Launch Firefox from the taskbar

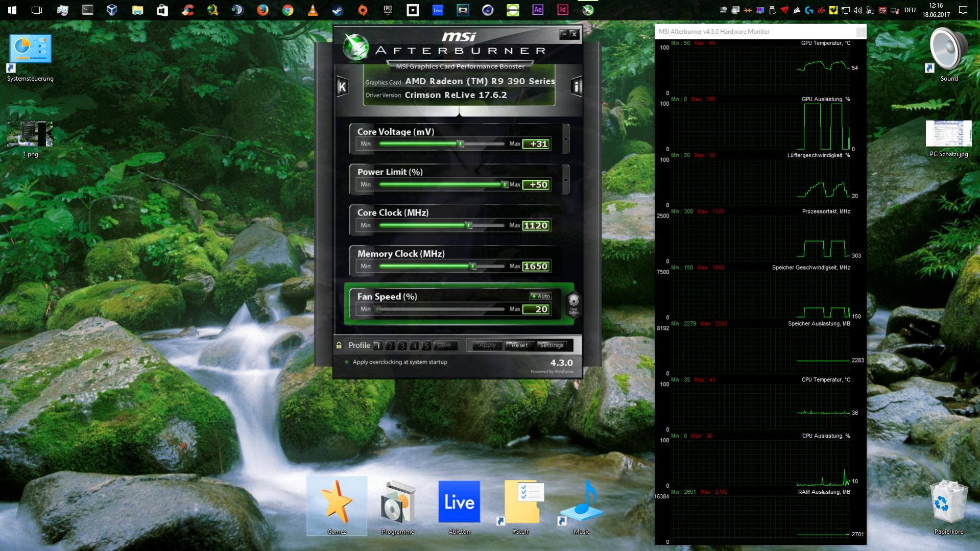(262, 10)
